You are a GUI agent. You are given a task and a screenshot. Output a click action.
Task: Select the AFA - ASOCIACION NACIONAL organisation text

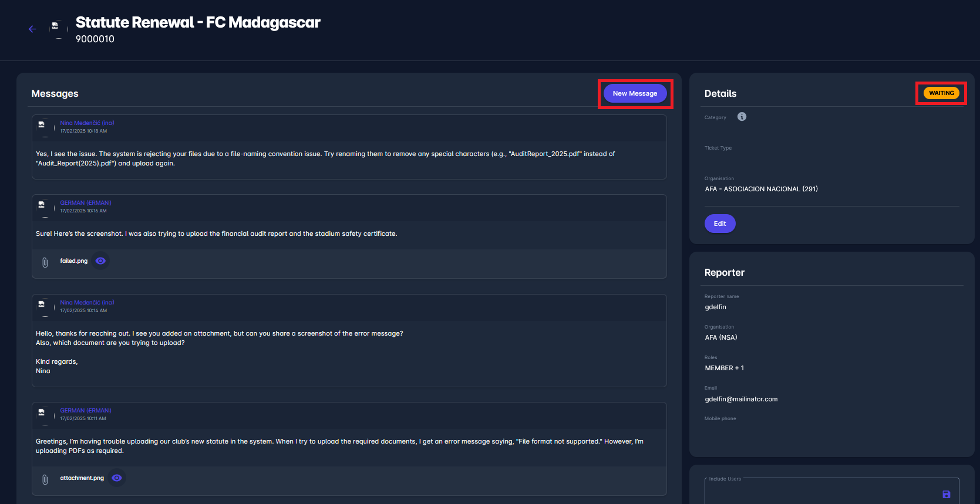761,189
